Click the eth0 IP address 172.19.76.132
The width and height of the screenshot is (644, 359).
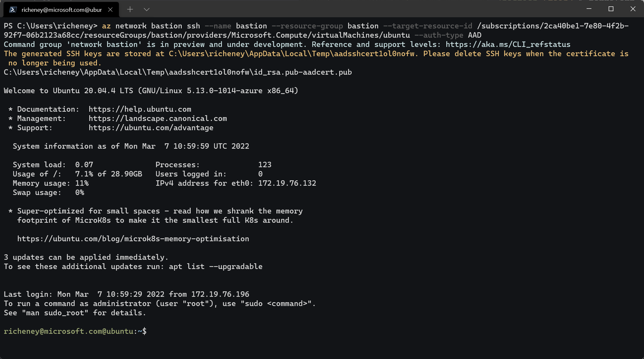(x=287, y=183)
